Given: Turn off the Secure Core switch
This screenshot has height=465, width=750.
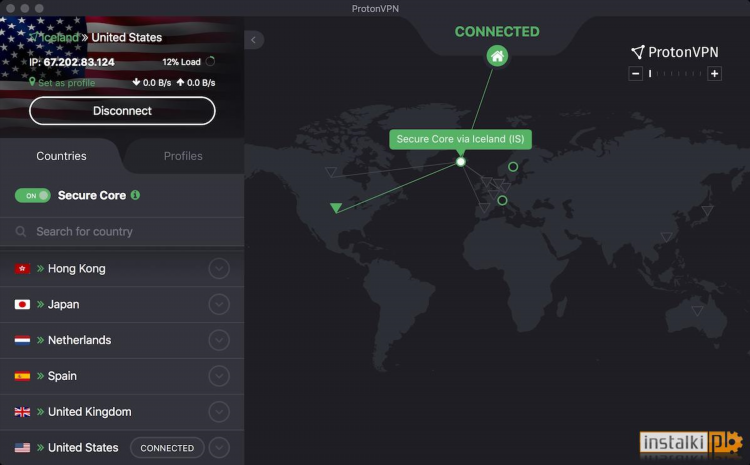Looking at the screenshot, I should (33, 195).
